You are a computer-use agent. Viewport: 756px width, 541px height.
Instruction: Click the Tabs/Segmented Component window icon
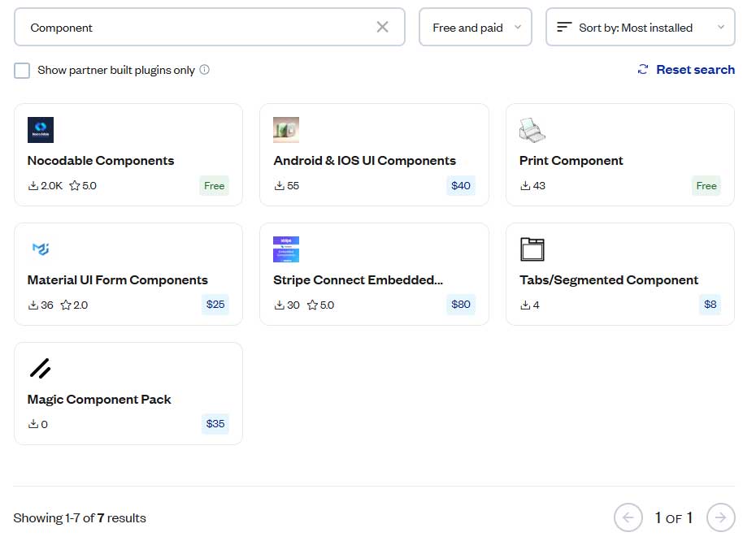[532, 249]
